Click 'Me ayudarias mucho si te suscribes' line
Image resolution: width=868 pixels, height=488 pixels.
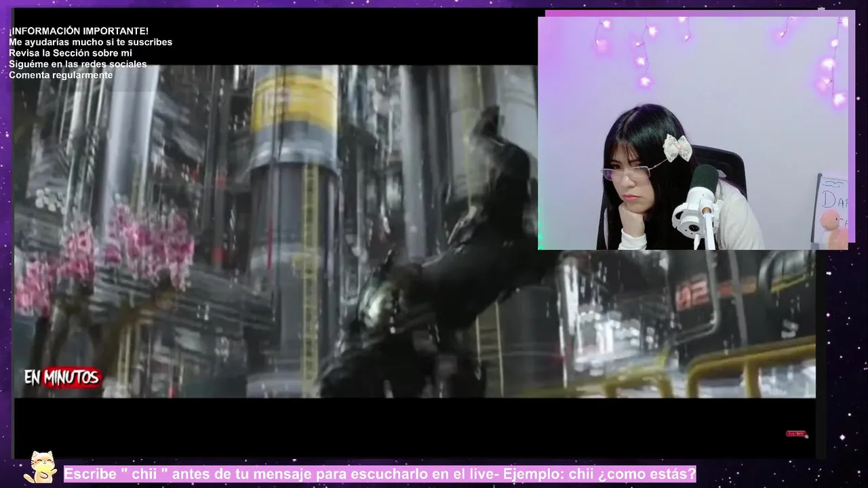tap(90, 42)
